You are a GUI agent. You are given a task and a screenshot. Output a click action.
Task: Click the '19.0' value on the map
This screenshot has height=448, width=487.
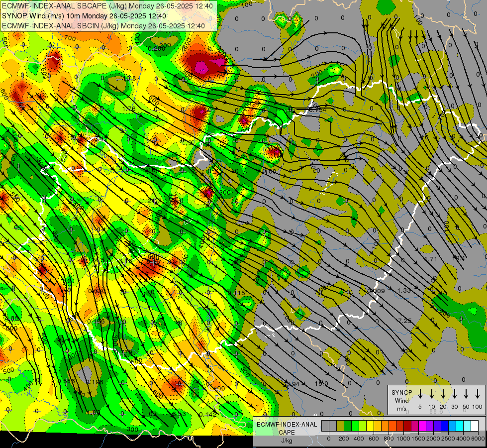321,383
